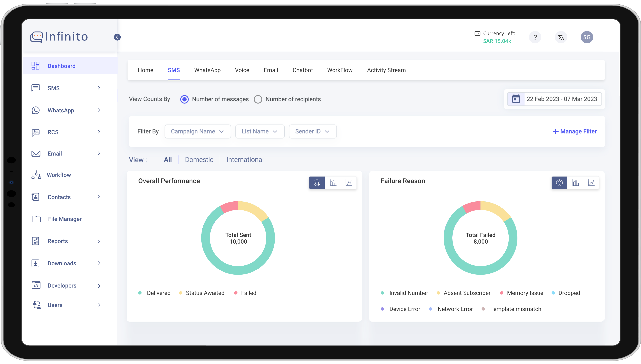Image resolution: width=641 pixels, height=364 pixels.
Task: View International messages only
Action: point(245,160)
